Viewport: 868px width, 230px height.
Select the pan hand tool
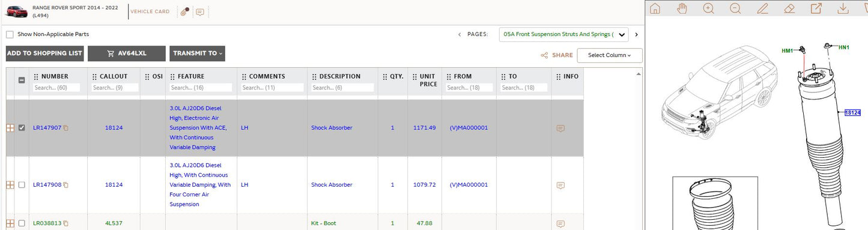click(682, 8)
